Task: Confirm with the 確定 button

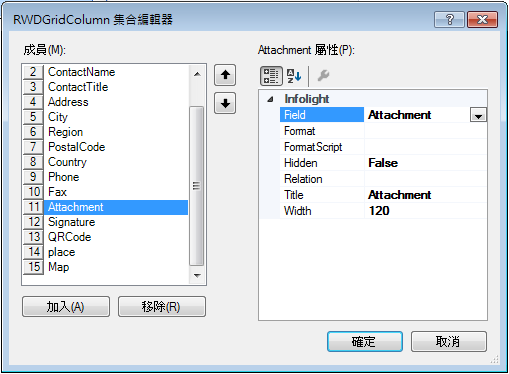Action: [365, 341]
